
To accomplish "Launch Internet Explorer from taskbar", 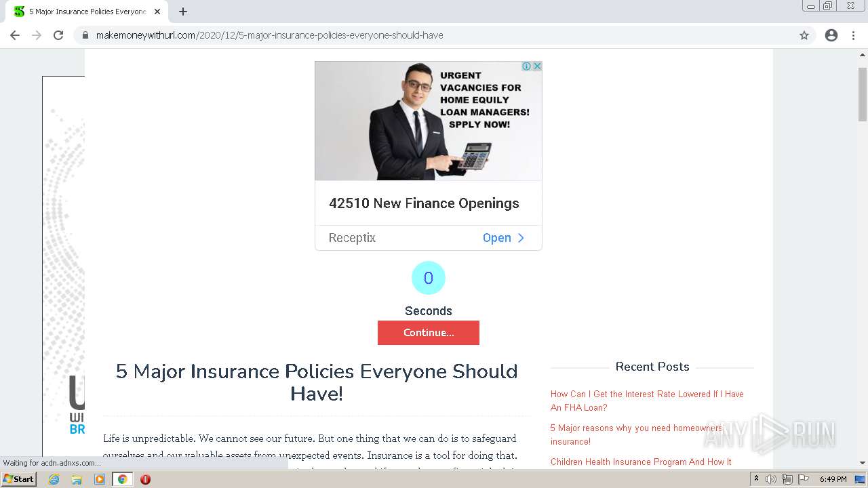I will click(x=54, y=479).
